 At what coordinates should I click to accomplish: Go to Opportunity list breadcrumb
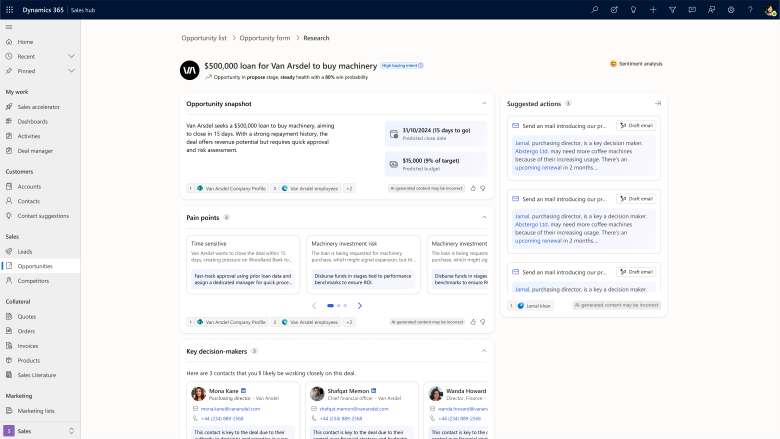(x=204, y=38)
